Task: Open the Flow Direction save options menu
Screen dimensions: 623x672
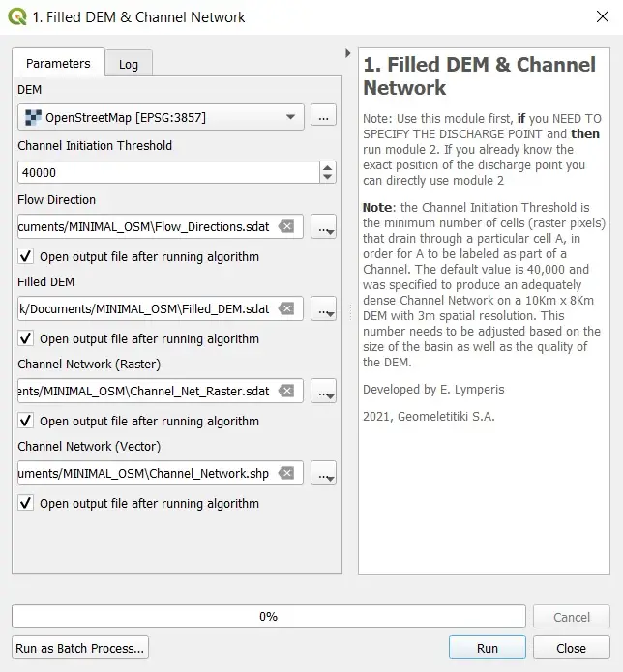Action: (x=323, y=226)
